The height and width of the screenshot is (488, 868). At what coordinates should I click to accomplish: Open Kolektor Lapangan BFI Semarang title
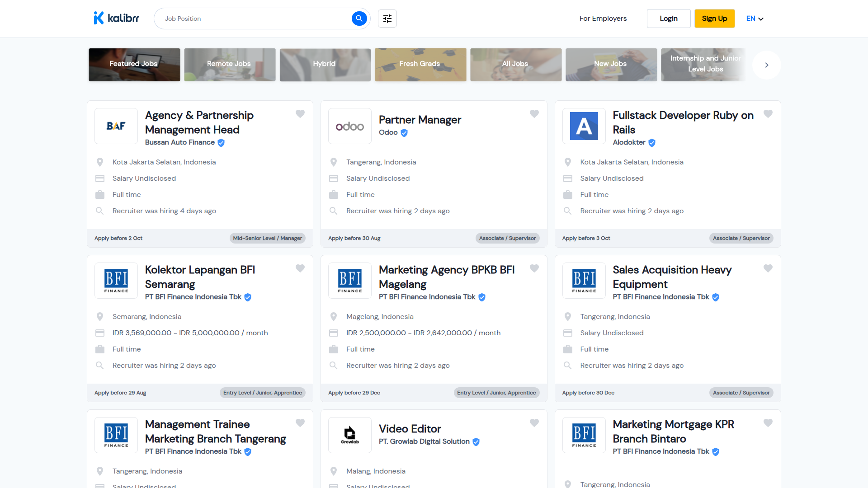pos(200,277)
